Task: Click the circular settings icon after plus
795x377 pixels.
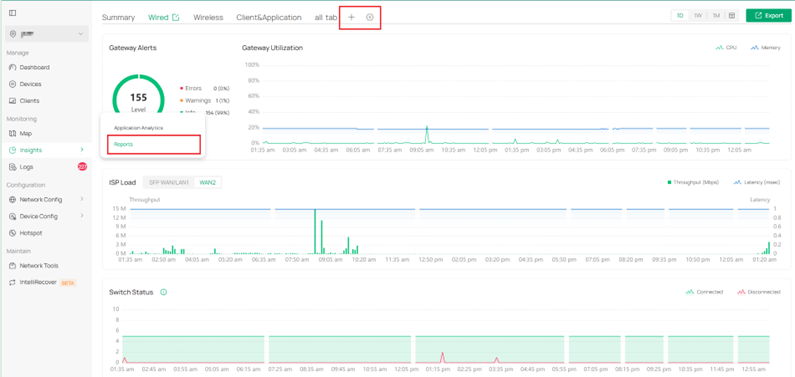Action: (370, 17)
